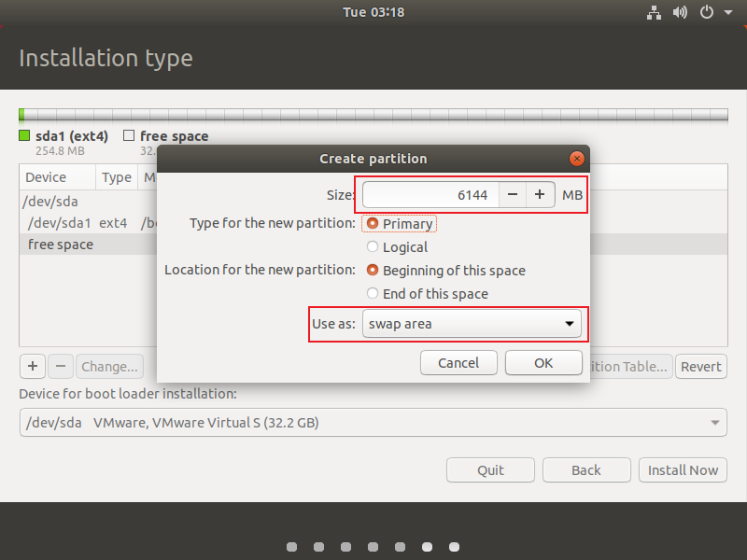The width and height of the screenshot is (747, 560).
Task: Click the free space segment of disk bar
Action: pos(376,114)
